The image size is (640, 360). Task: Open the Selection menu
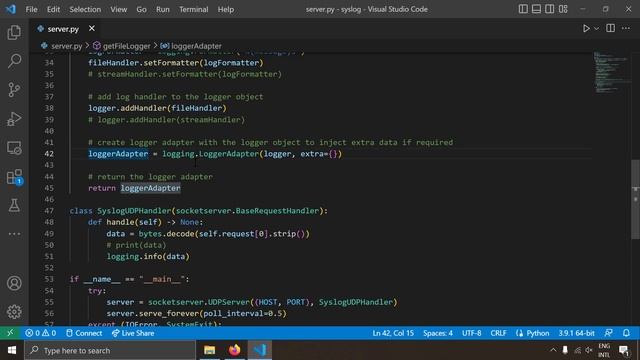pos(85,9)
